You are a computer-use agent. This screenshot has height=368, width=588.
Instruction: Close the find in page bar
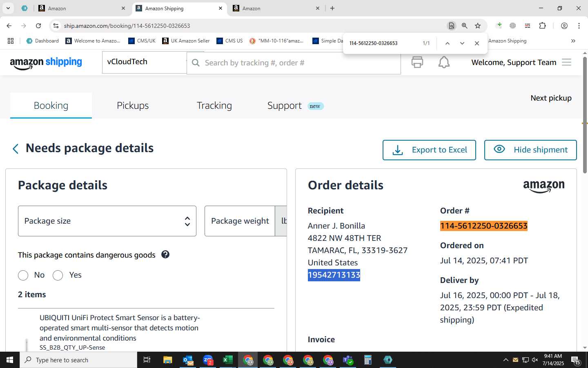[x=477, y=43]
